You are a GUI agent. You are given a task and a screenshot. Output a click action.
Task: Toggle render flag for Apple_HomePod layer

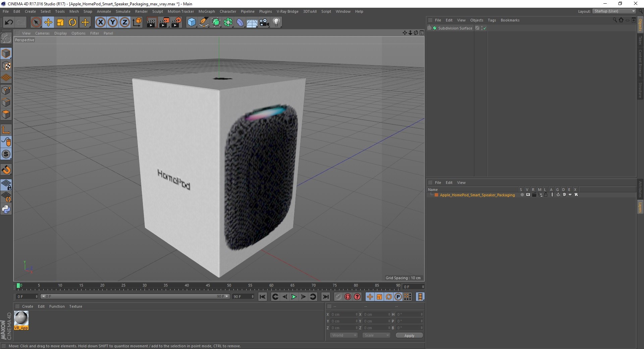534,195
